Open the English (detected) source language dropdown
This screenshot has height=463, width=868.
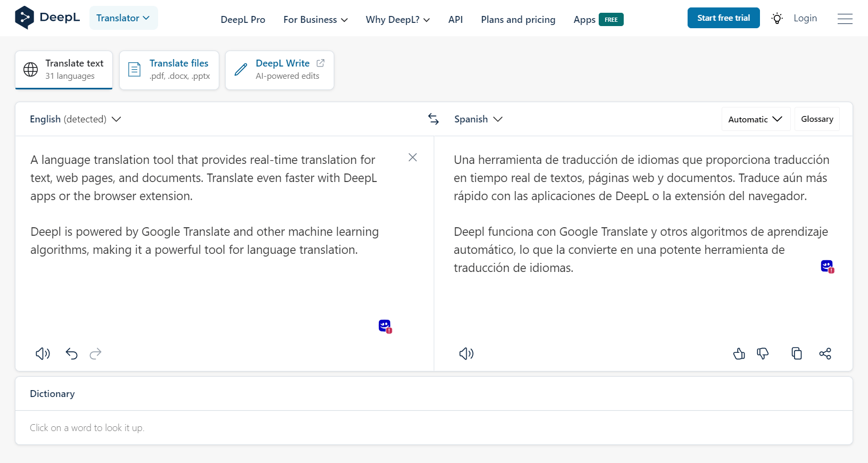coord(76,119)
